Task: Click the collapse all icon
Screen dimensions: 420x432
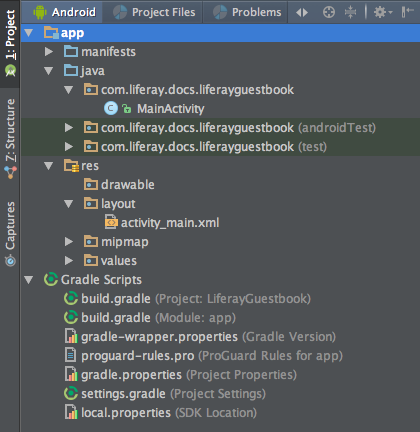Action: 350,12
